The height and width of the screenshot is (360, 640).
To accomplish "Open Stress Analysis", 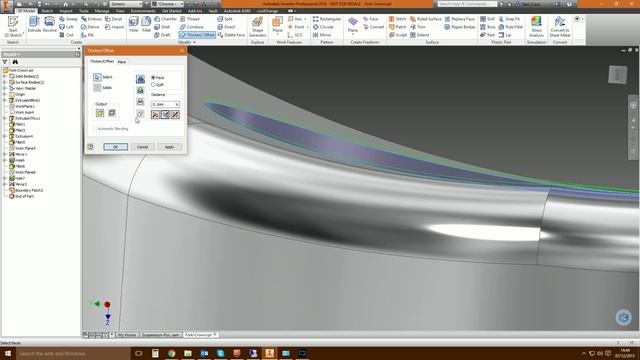I will coord(536,27).
